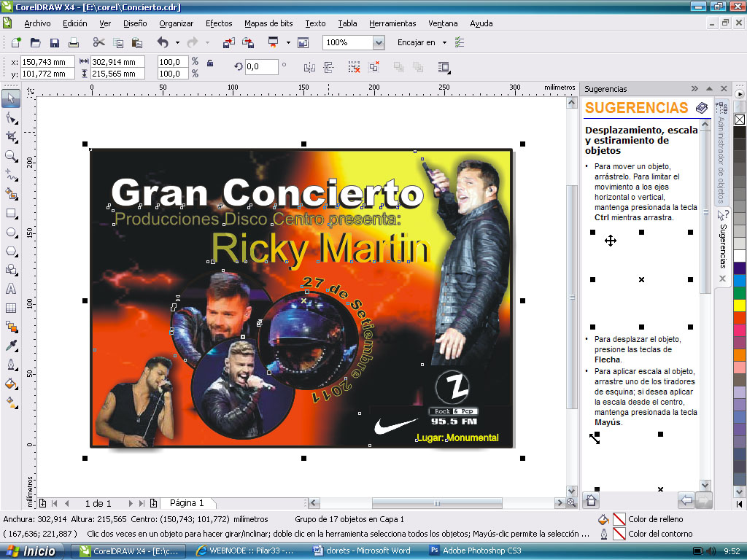Expand the Encajar en dropdown

pyautogui.click(x=443, y=43)
